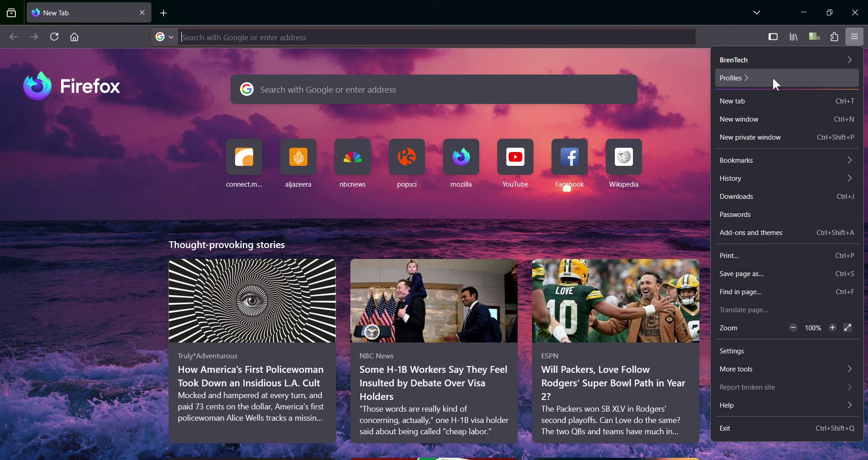Choose Exit from the menu
Screen dimensions: 868x460
[787, 428]
